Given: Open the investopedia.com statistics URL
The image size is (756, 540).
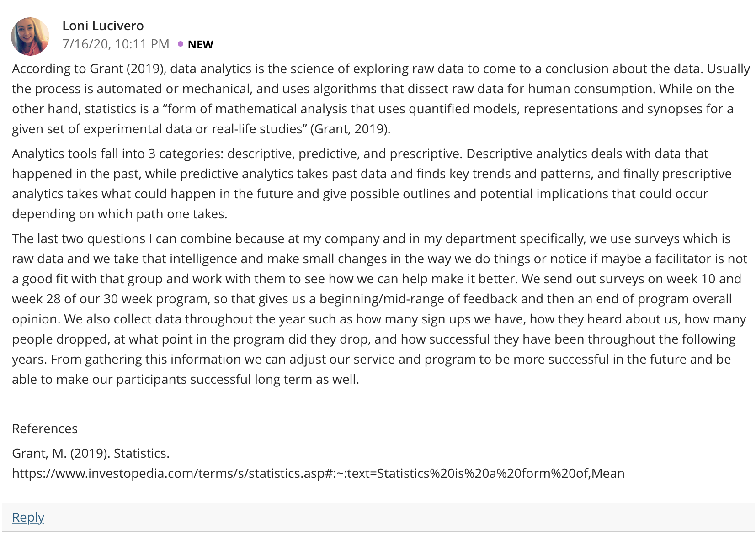Looking at the screenshot, I should tap(318, 473).
